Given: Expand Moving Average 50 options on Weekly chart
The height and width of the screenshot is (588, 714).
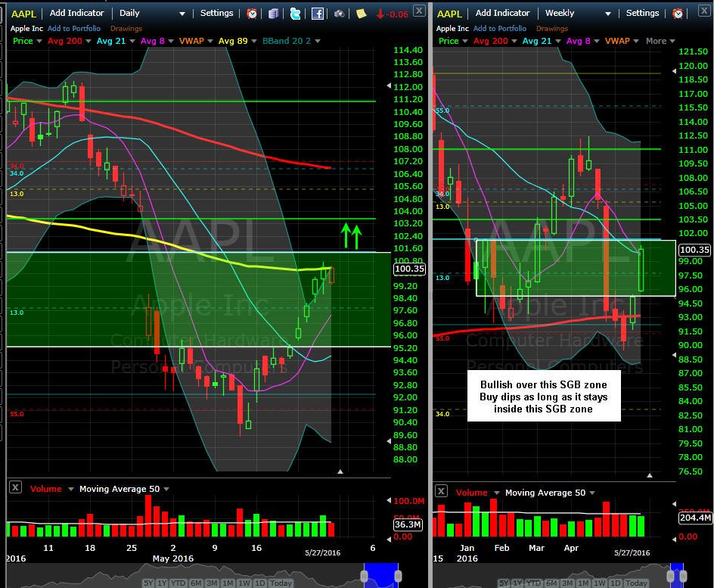Looking at the screenshot, I should coord(592,493).
